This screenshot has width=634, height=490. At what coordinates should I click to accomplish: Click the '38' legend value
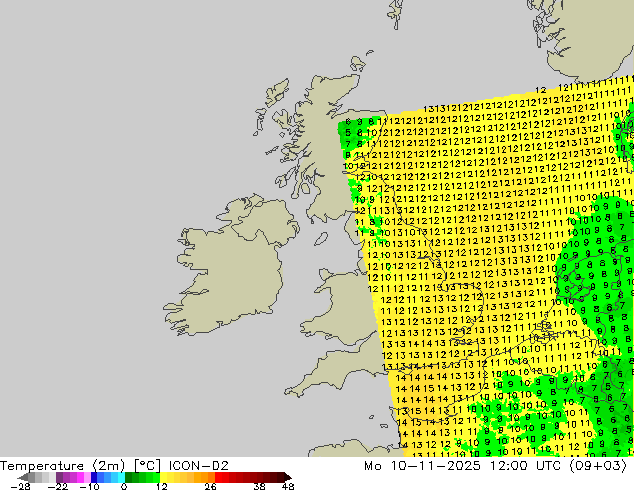[x=260, y=486]
